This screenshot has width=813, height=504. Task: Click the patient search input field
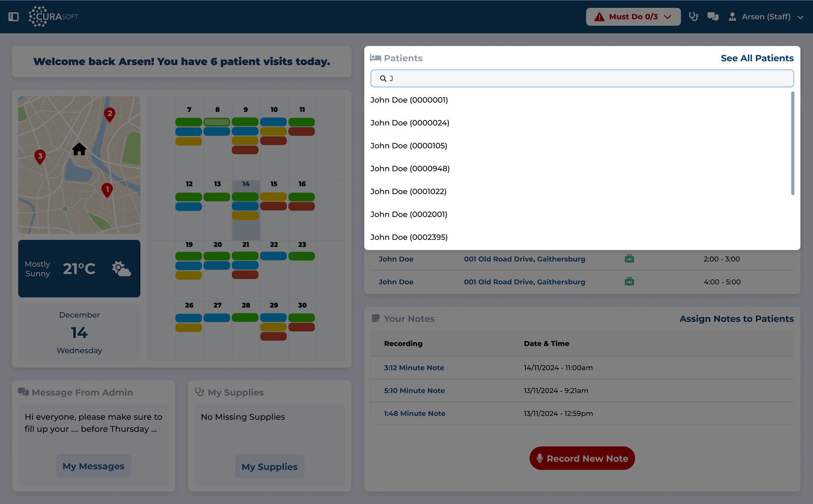(x=582, y=79)
